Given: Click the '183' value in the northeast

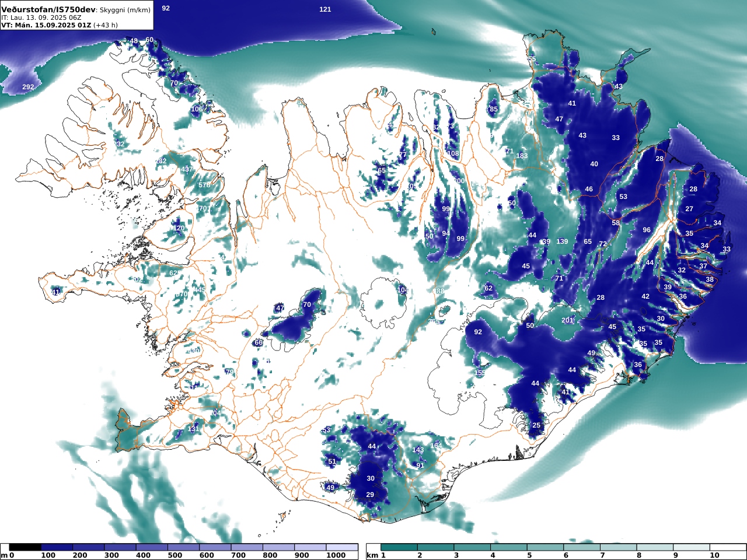Looking at the screenshot, I should [x=522, y=156].
